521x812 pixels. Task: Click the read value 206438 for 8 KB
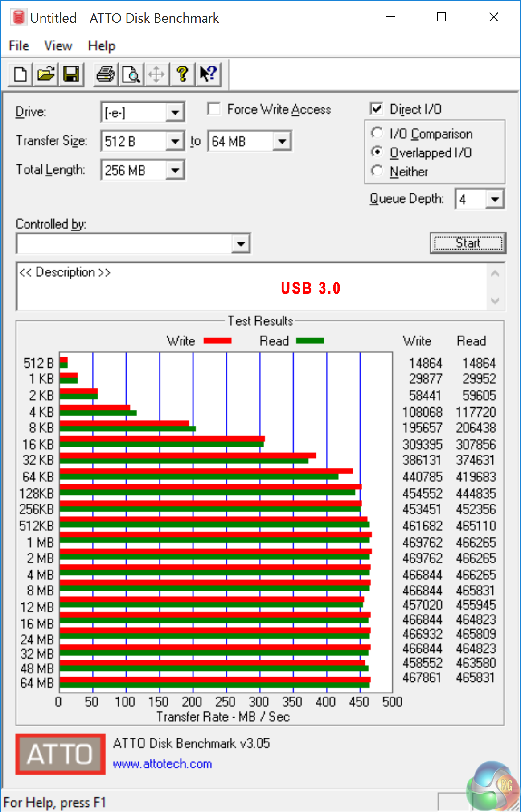point(476,428)
